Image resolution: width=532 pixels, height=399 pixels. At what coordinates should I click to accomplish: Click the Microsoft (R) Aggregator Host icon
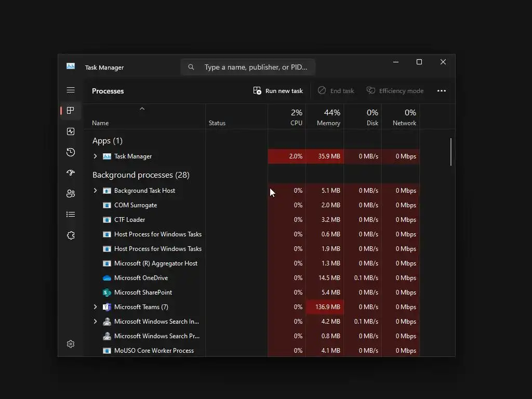[107, 263]
